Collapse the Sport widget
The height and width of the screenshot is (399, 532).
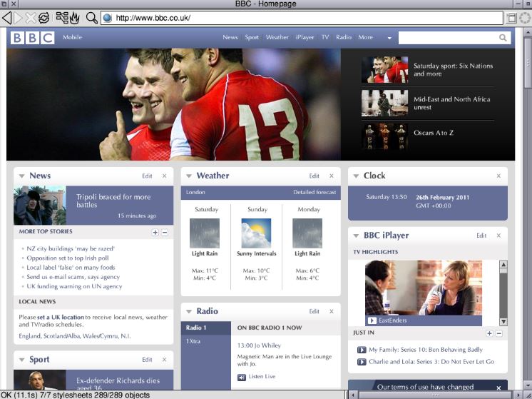pyautogui.click(x=21, y=360)
